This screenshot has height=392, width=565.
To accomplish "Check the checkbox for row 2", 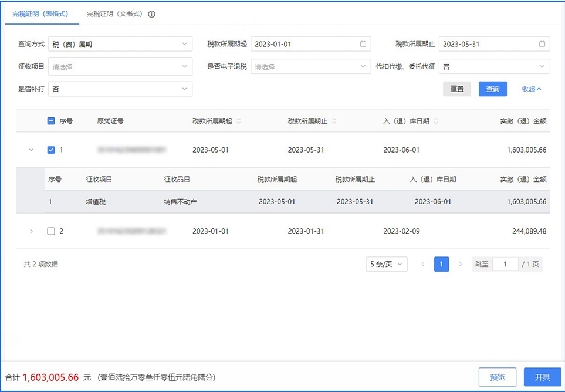I will point(51,231).
